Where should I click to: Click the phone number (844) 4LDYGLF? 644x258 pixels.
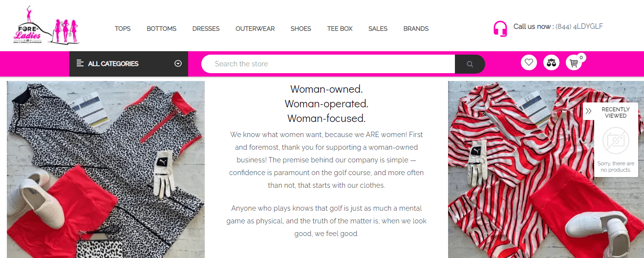click(x=579, y=26)
